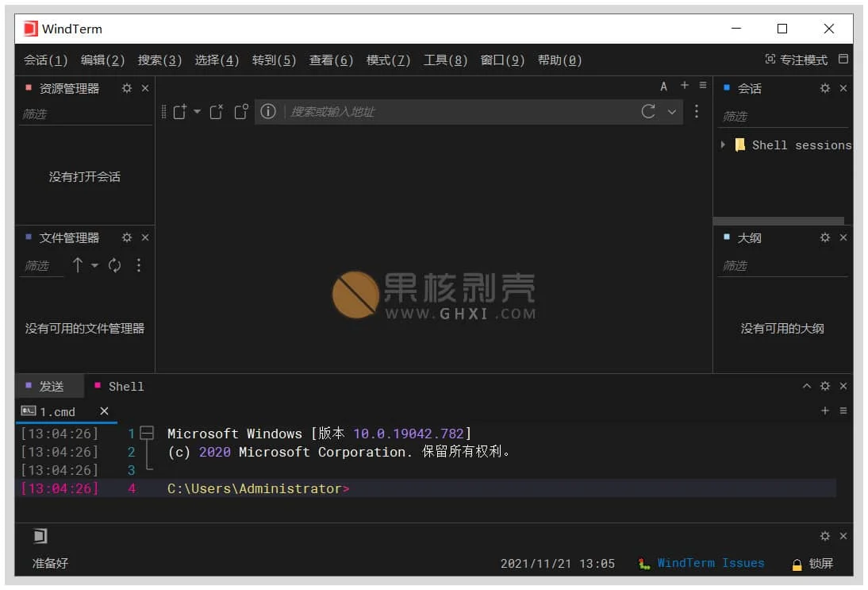Switch to the 发送 tab
This screenshot has height=590, width=868.
click(50, 386)
